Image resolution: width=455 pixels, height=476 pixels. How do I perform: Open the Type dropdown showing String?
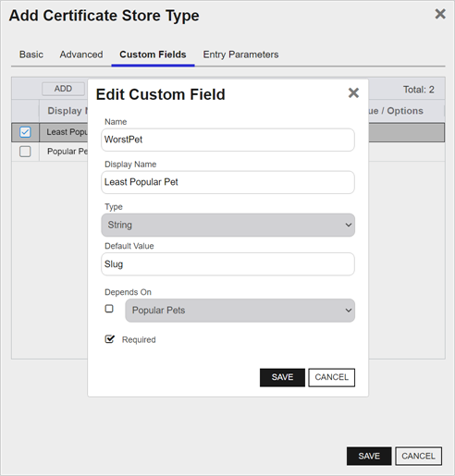pyautogui.click(x=227, y=226)
